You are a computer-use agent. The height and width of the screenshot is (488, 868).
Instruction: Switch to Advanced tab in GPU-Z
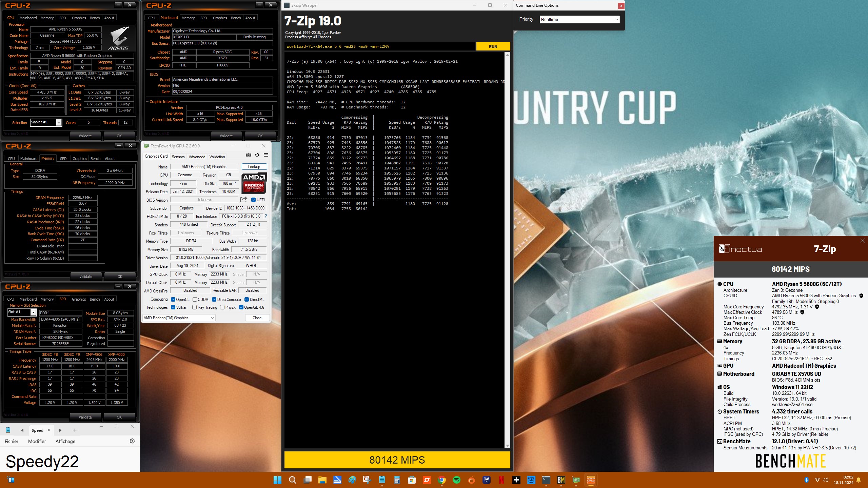coord(197,157)
